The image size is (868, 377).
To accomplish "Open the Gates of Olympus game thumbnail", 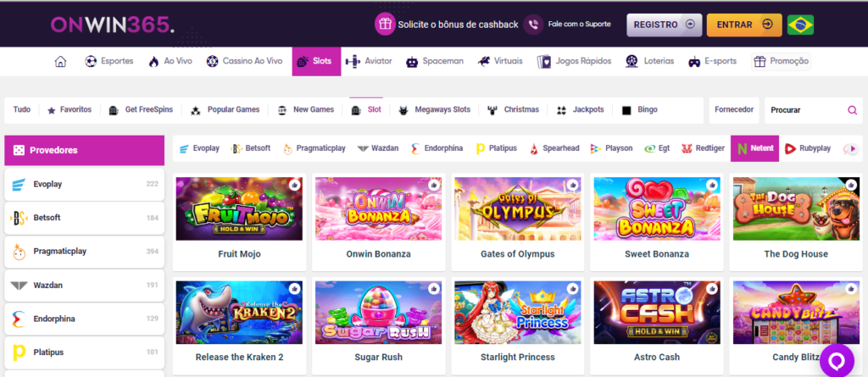I will (518, 208).
